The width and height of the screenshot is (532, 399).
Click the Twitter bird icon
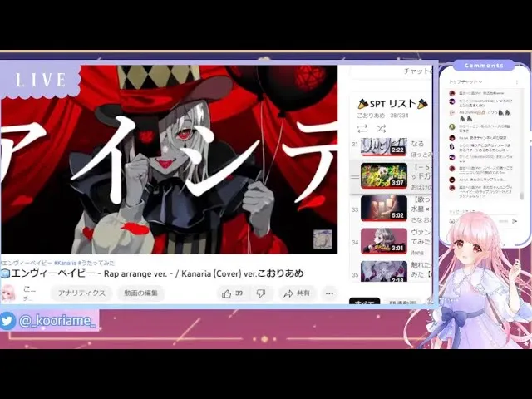[x=8, y=320]
